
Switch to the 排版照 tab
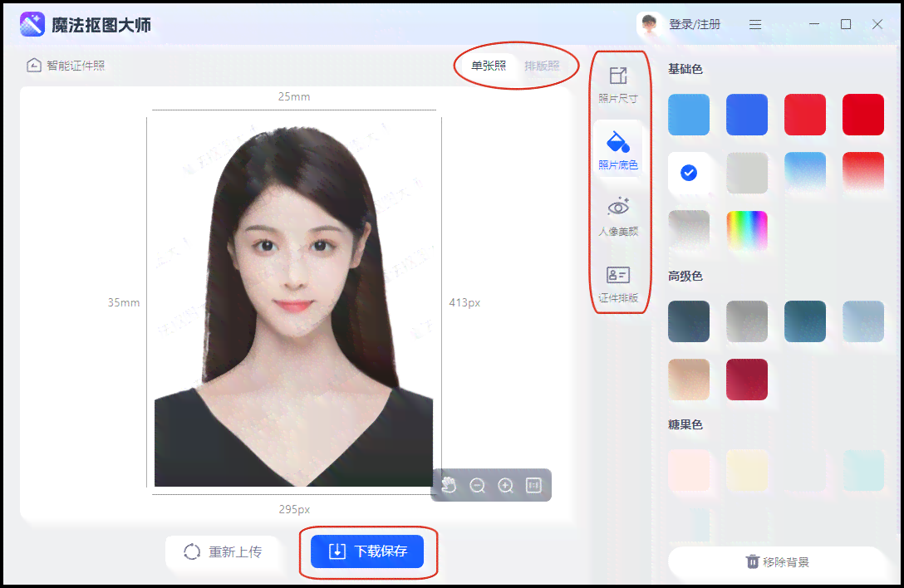point(542,66)
